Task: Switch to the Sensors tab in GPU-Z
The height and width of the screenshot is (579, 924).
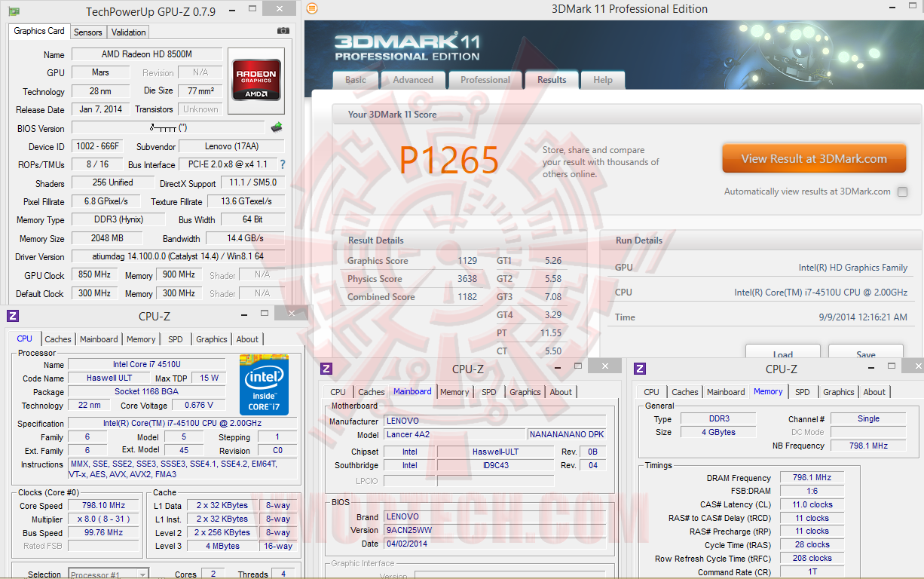Action: coord(87,32)
